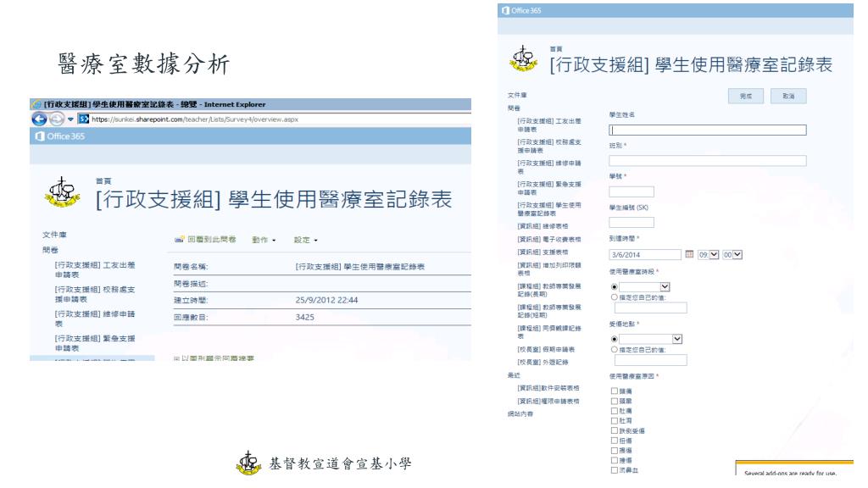Screen dimensions: 868x488
Task: Click the respond-to-survey icon beside 回應到此問卷
Action: pos(180,240)
